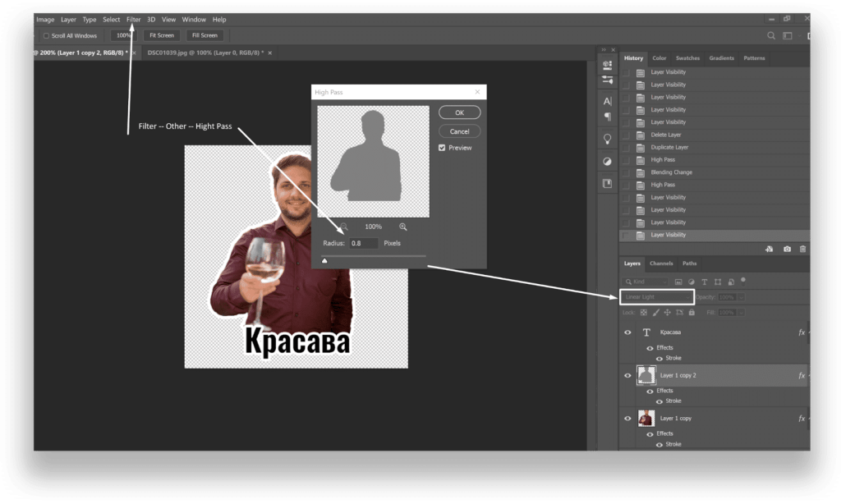Delete current state in History panel
This screenshot has width=841, height=504.
point(802,249)
